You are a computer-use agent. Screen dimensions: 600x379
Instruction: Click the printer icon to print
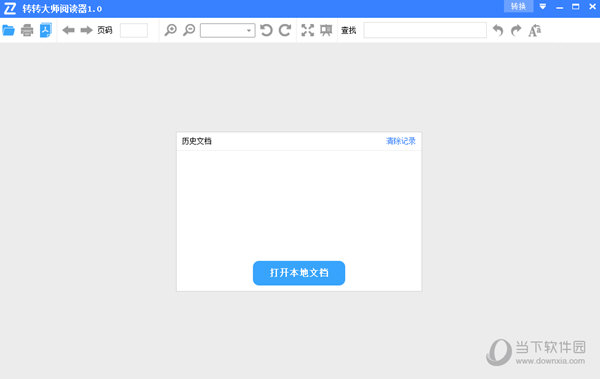click(27, 30)
